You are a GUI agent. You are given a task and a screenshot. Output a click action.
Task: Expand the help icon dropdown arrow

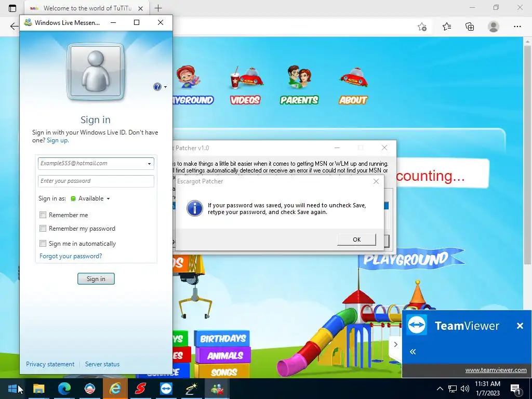(165, 87)
